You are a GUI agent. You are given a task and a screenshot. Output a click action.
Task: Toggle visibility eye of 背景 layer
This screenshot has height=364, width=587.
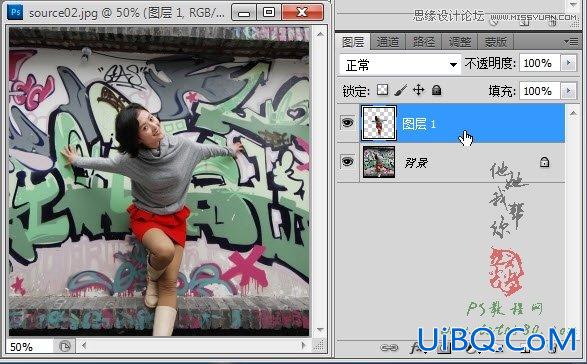tap(347, 162)
